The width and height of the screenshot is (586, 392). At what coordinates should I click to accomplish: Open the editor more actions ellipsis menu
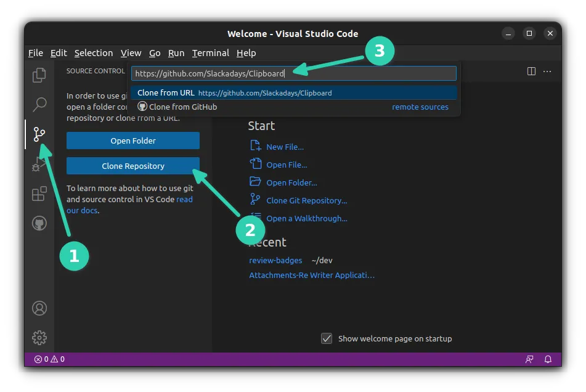coord(547,71)
